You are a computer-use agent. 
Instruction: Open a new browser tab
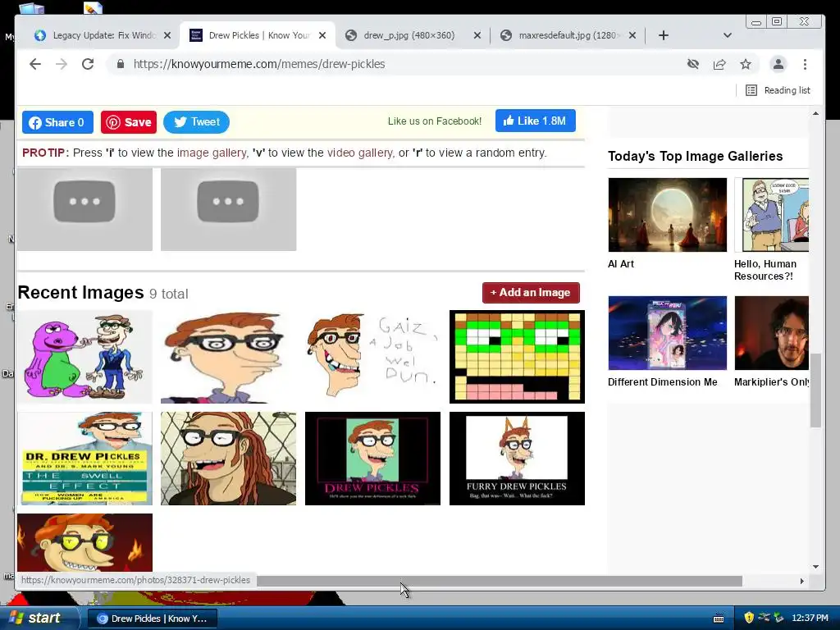(663, 35)
